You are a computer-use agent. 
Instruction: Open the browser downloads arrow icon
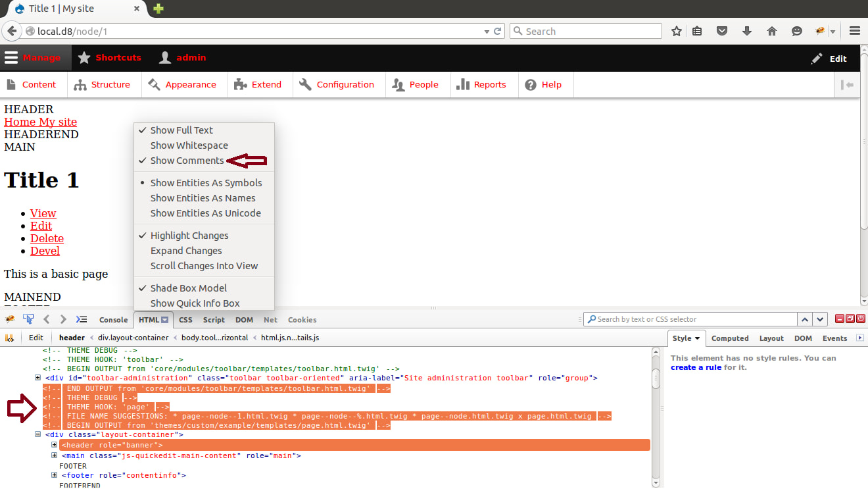click(747, 31)
